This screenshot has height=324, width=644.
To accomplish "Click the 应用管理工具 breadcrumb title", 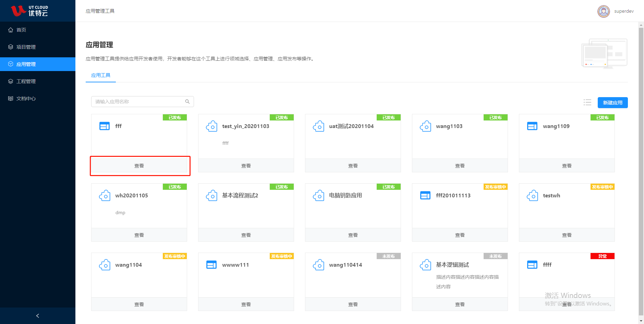I will pyautogui.click(x=100, y=11).
